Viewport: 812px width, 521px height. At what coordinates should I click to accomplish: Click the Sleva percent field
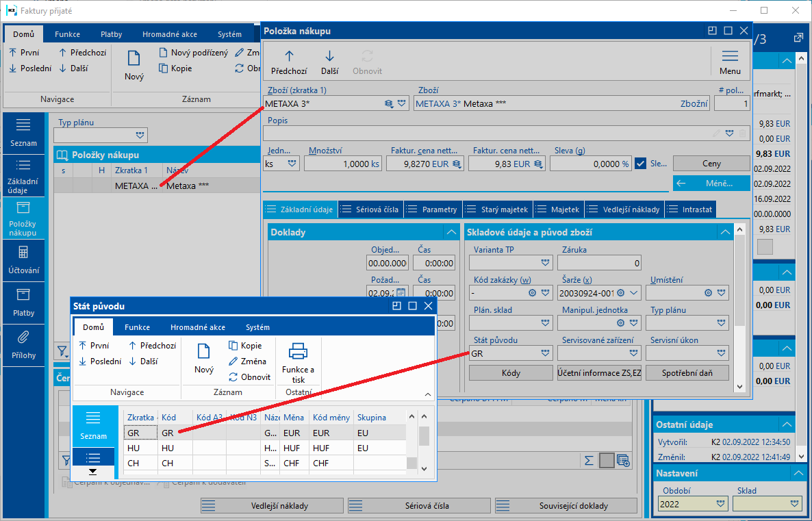590,164
